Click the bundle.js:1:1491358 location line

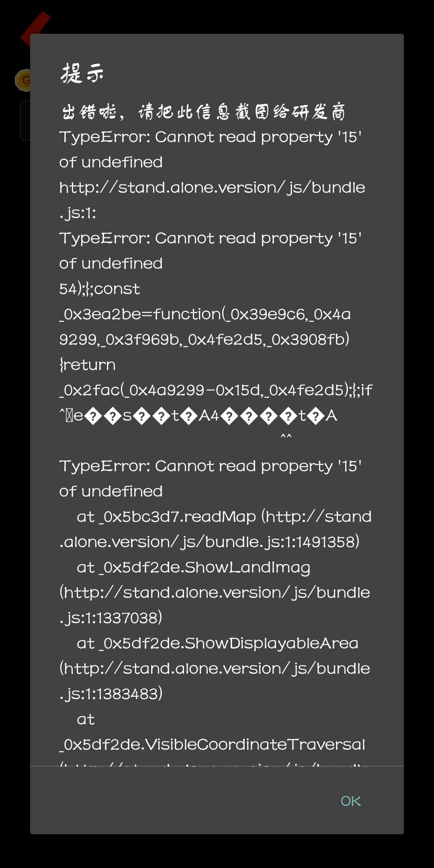209,542
